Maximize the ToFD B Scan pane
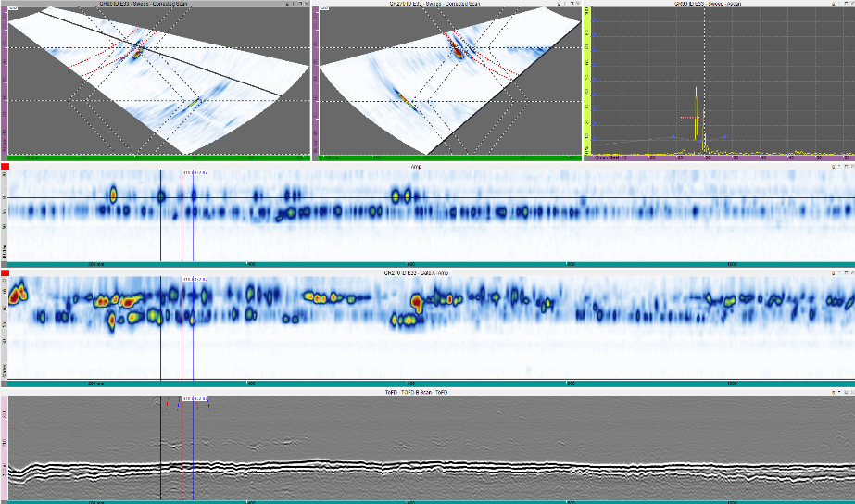The width and height of the screenshot is (855, 504). pos(847,392)
